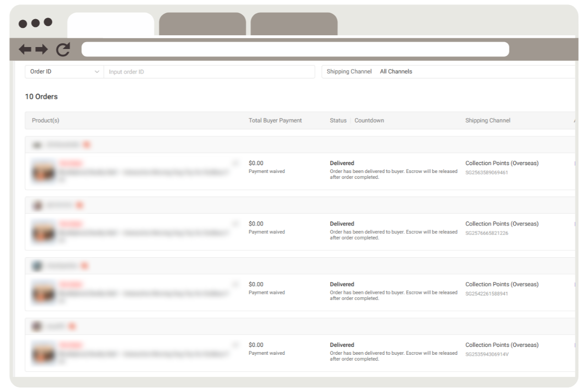Screen dimensions: 588x392
Task: Open chat icon beside third order's buyer
Action: pyautogui.click(x=84, y=266)
